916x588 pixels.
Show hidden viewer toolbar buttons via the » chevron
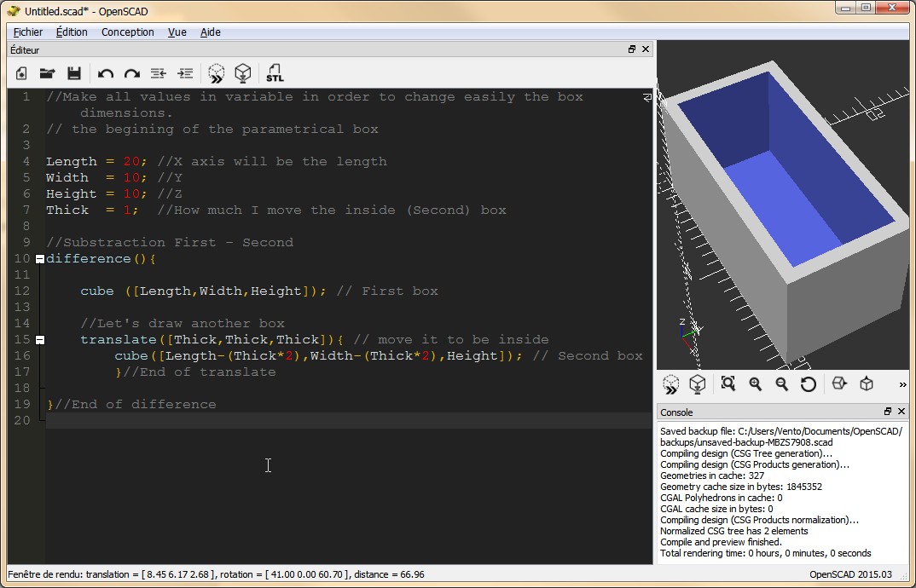[x=902, y=384]
